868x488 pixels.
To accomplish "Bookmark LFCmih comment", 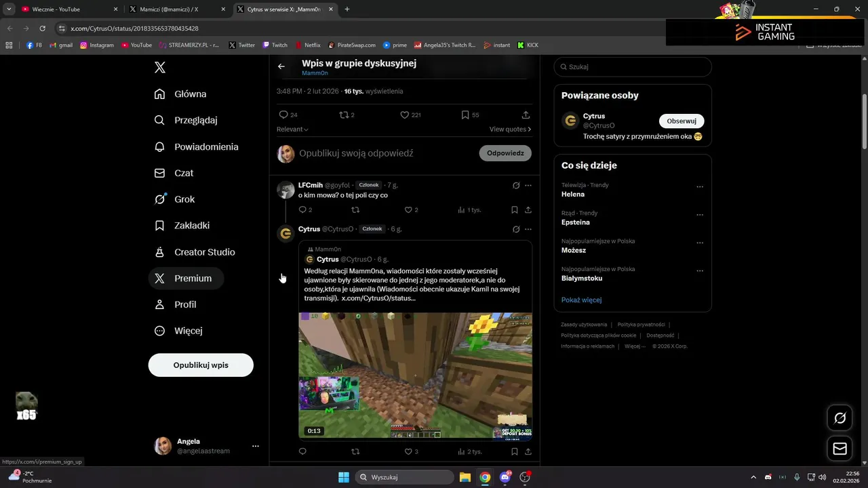I will click(515, 210).
